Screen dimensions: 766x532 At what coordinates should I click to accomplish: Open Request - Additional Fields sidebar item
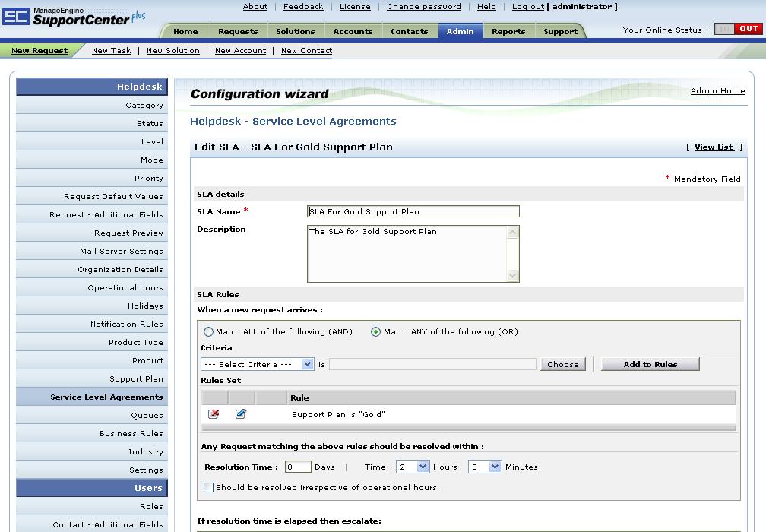[x=92, y=214]
